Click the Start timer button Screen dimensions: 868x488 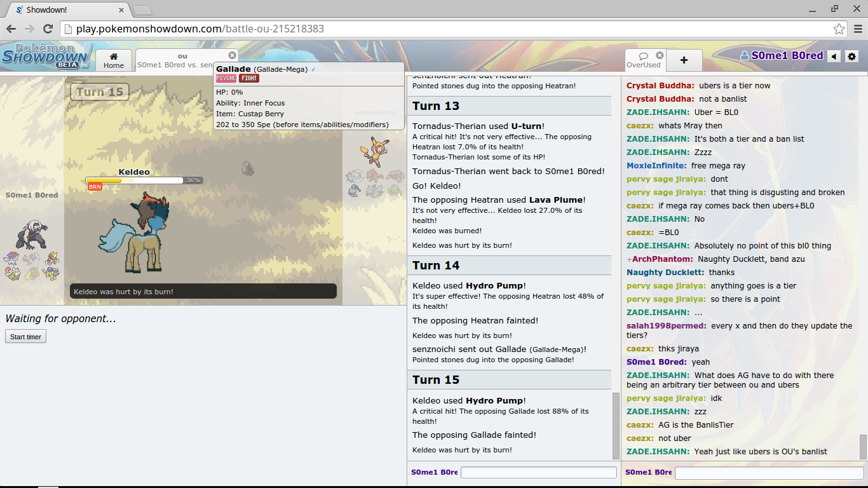[25, 337]
